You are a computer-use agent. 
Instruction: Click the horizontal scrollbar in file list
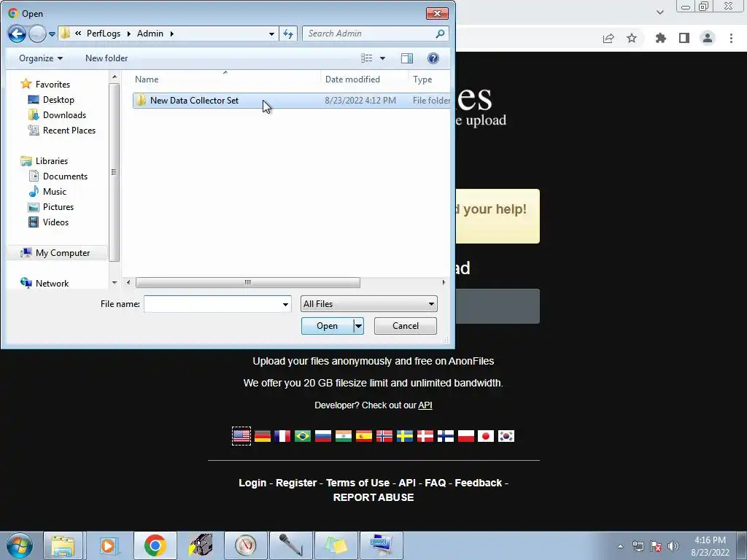click(x=248, y=282)
